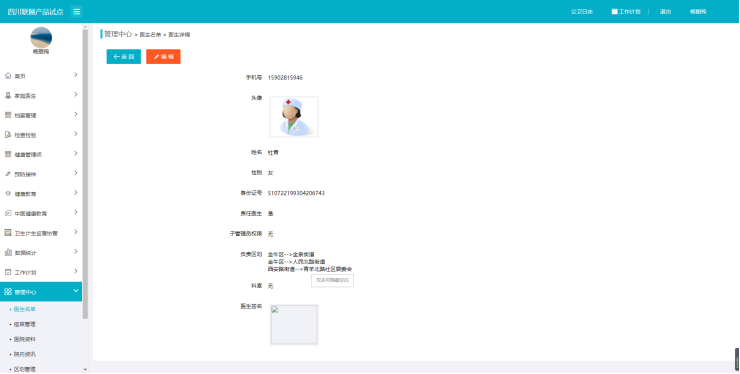
Task: Click the phone number 15902815946
Action: click(285, 77)
